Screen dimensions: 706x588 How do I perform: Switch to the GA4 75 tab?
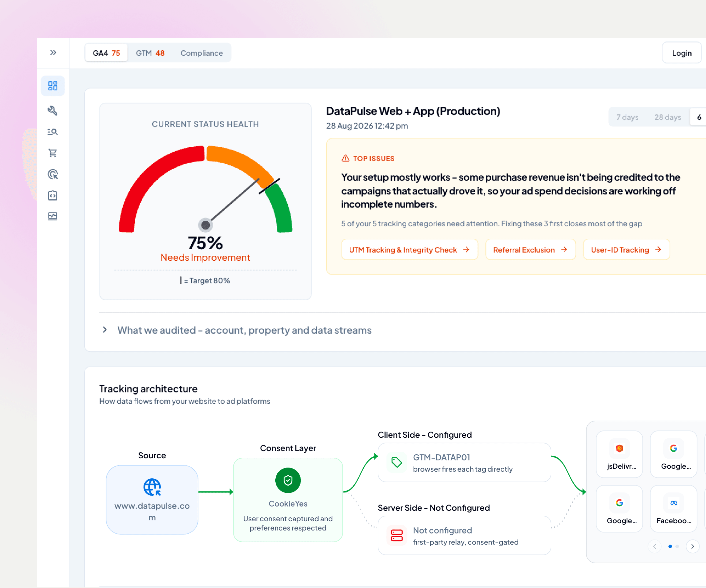coord(106,53)
